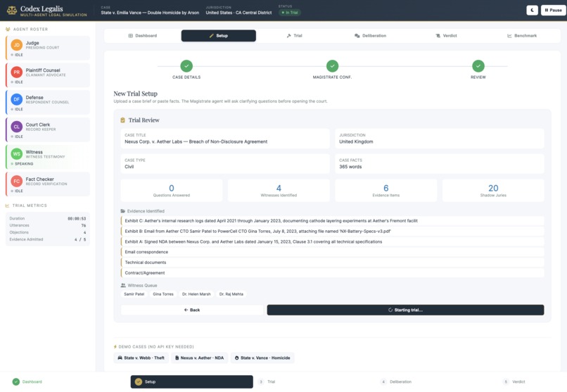567x392 pixels.
Task: Click the Court Clerk CL avatar
Action: [17, 127]
